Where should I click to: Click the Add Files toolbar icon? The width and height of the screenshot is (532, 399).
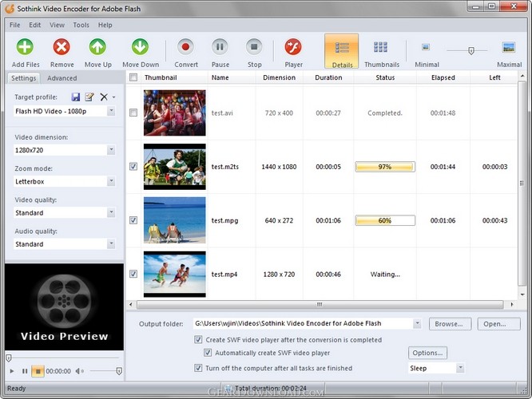pos(25,47)
